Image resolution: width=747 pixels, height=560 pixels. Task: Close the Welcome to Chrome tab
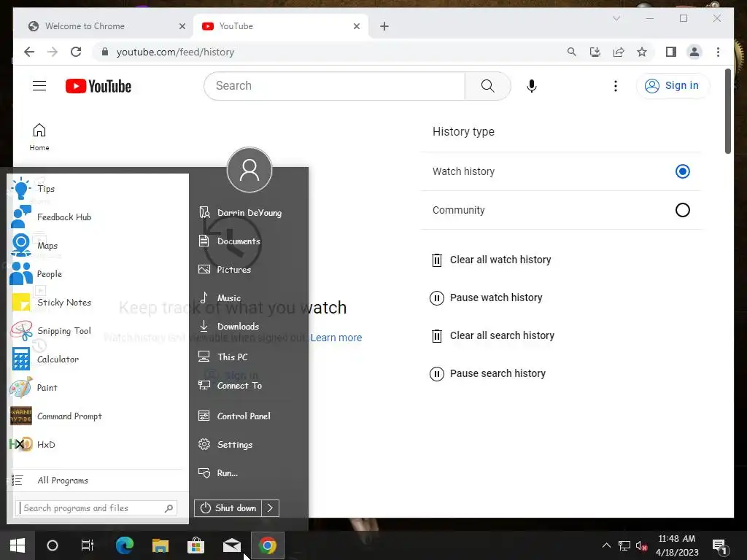[182, 26]
